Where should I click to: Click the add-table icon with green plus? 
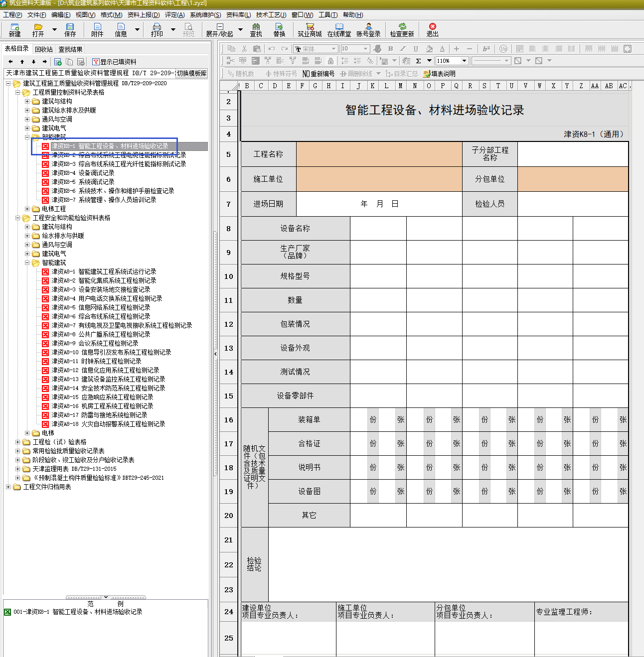58,62
